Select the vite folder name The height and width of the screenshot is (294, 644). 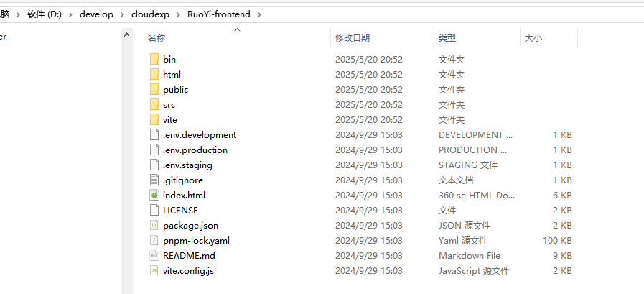click(x=170, y=119)
